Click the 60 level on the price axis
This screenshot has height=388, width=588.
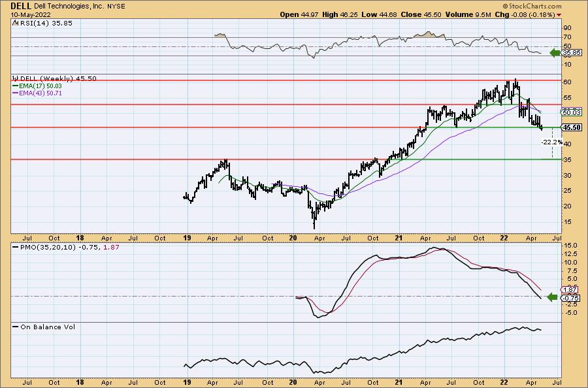pos(567,82)
